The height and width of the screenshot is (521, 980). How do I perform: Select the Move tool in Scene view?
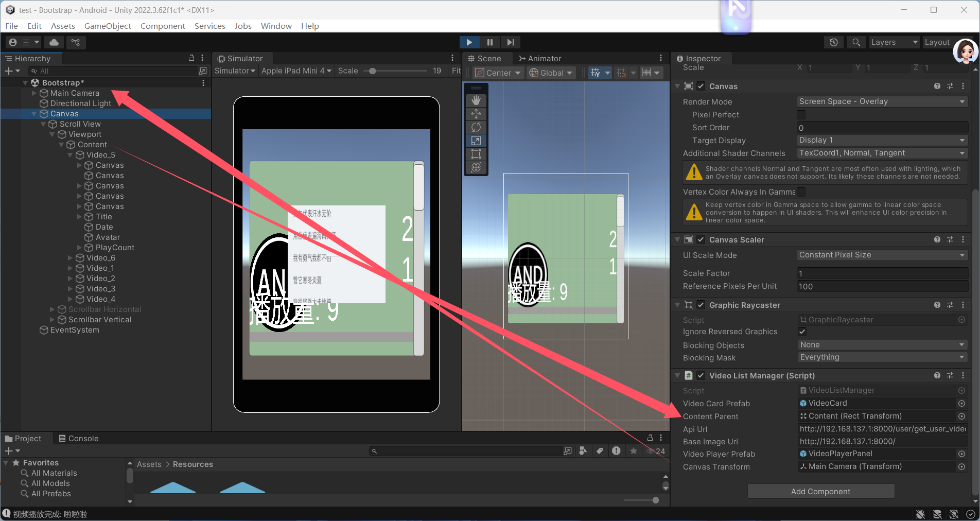click(476, 114)
